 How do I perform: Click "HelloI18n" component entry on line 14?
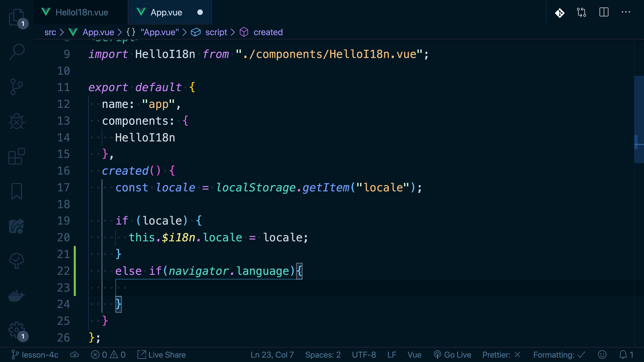[145, 138]
